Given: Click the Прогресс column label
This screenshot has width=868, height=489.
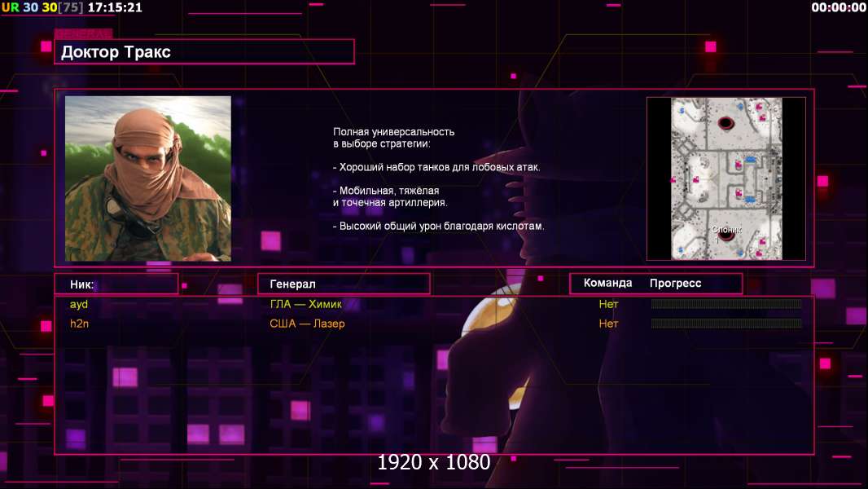Looking at the screenshot, I should (675, 283).
